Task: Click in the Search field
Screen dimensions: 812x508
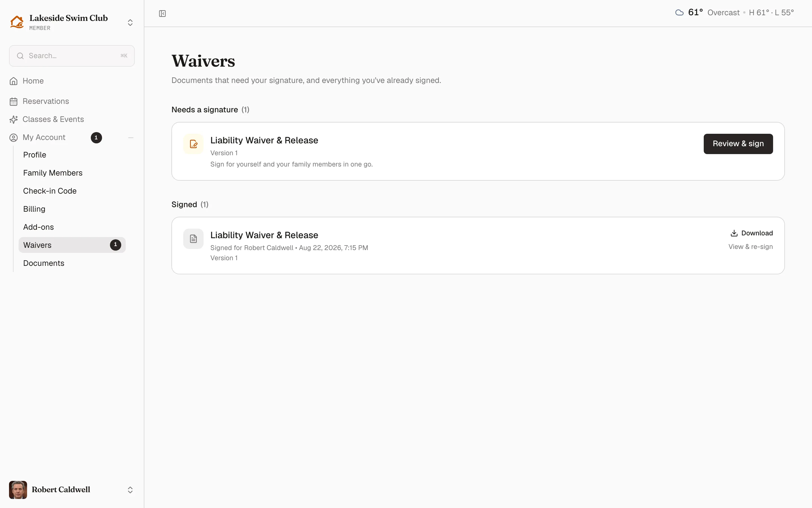Action: point(72,56)
